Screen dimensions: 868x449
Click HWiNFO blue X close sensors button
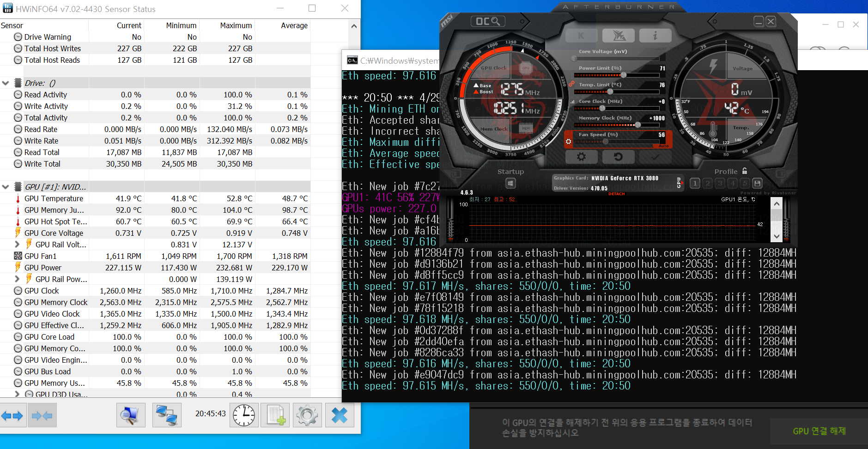(x=340, y=415)
